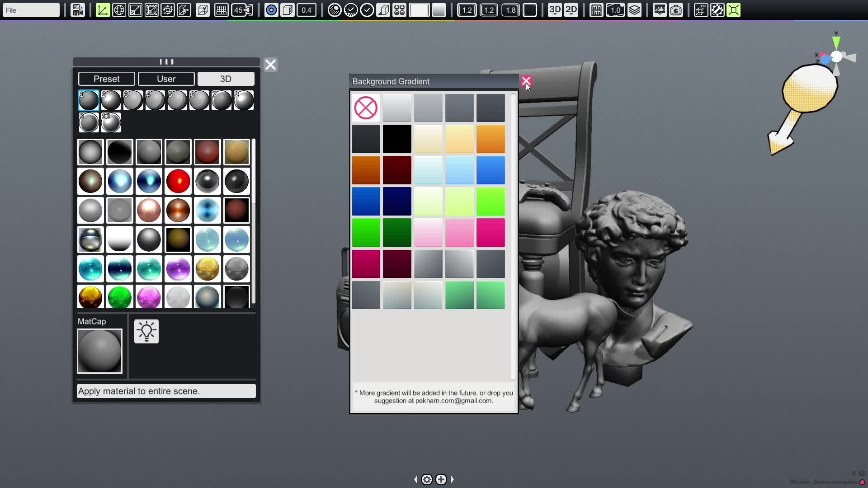Image resolution: width=868 pixels, height=488 pixels.
Task: Click the camera screenshot icon
Action: tap(676, 10)
